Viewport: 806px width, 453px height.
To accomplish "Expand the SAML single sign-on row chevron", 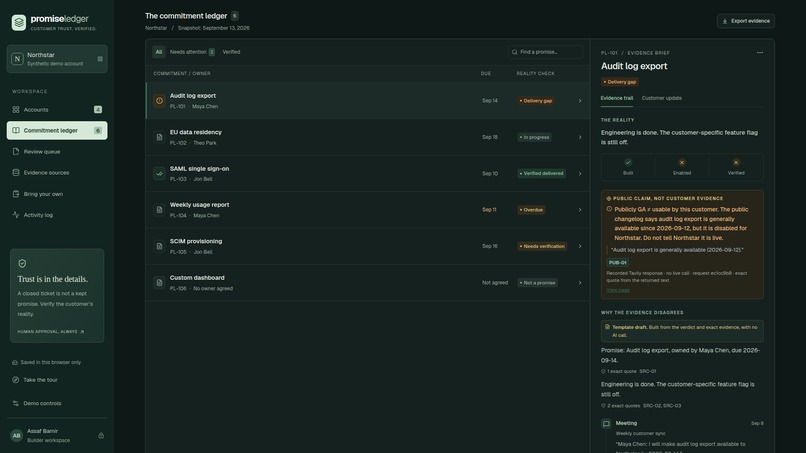I will pos(580,173).
